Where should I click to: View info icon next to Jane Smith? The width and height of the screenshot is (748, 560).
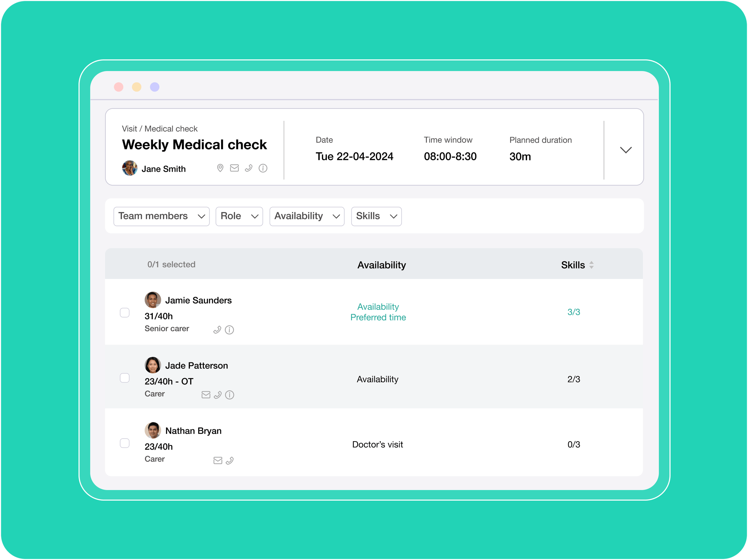(x=263, y=168)
